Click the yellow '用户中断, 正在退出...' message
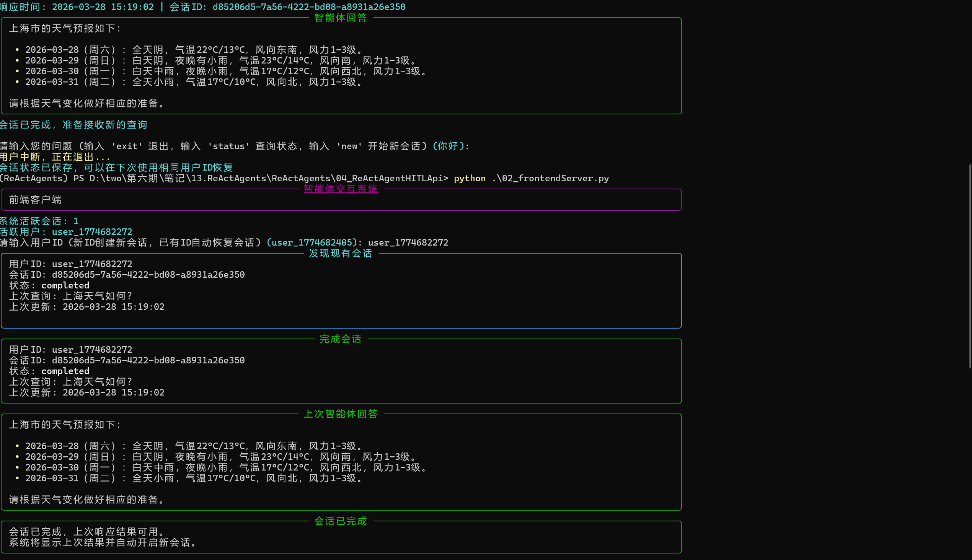972x560 pixels. pyautogui.click(x=55, y=157)
